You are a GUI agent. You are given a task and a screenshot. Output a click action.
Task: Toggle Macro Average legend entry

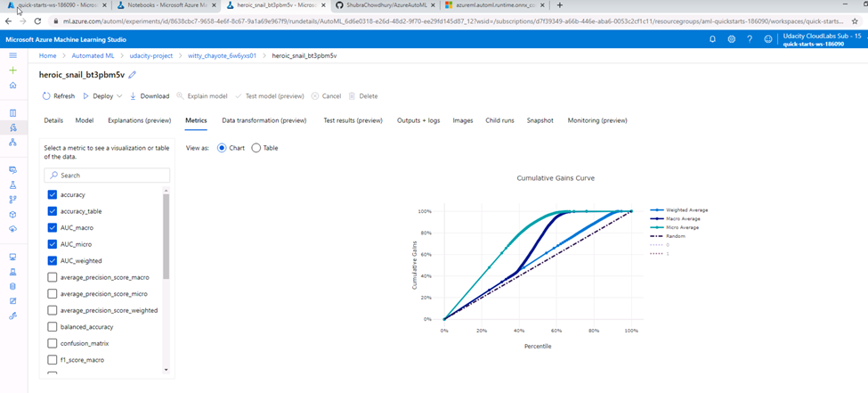[x=677, y=219]
